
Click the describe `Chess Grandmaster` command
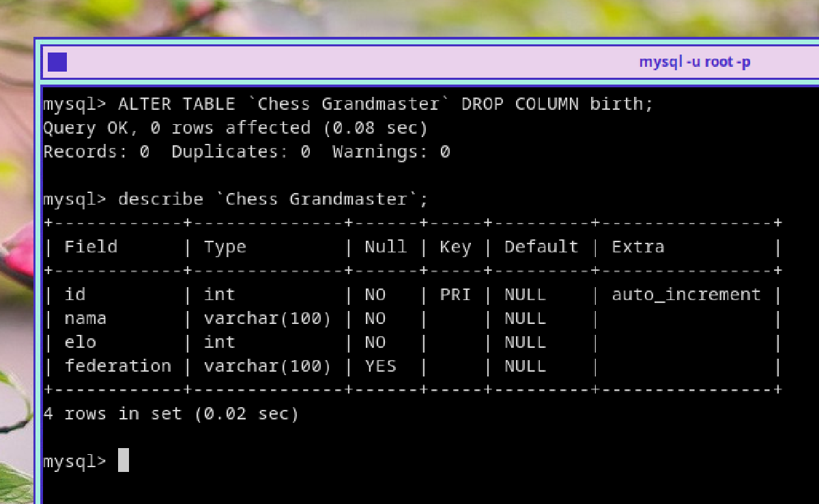(235, 200)
